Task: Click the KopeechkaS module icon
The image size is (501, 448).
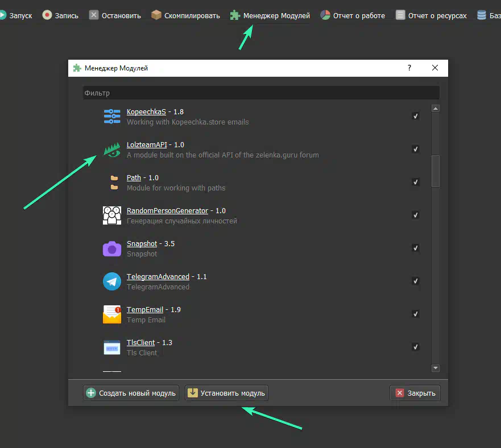Action: point(112,117)
